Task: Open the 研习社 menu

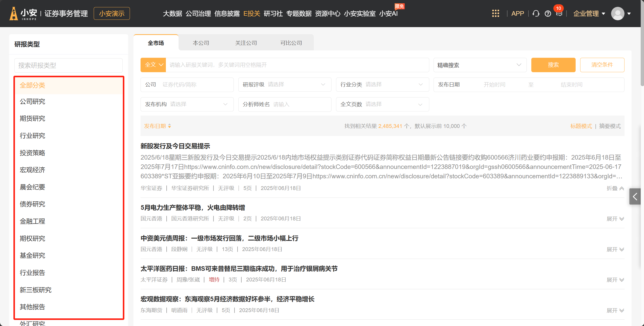Action: (x=273, y=13)
